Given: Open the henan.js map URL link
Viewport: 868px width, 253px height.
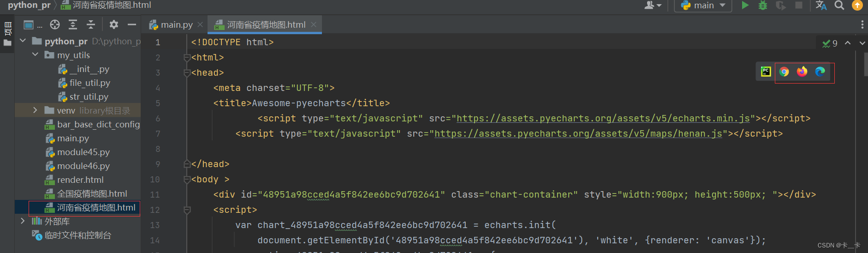Looking at the screenshot, I should pyautogui.click(x=578, y=133).
